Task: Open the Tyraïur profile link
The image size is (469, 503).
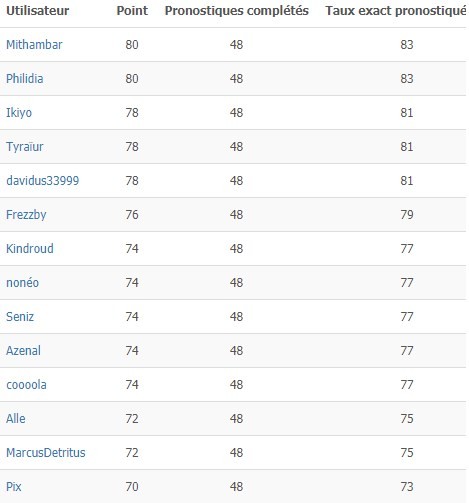Action: 25,147
